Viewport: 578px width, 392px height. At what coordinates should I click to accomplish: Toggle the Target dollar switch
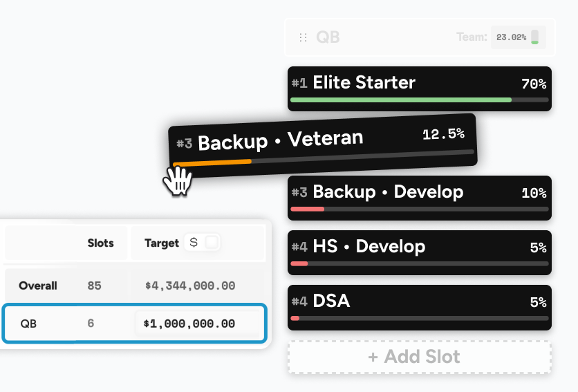(212, 243)
